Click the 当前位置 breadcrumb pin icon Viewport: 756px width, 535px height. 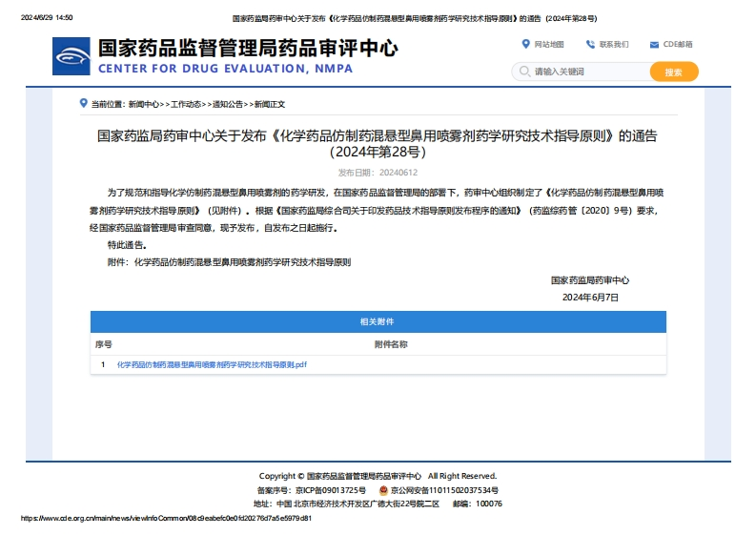[83, 103]
